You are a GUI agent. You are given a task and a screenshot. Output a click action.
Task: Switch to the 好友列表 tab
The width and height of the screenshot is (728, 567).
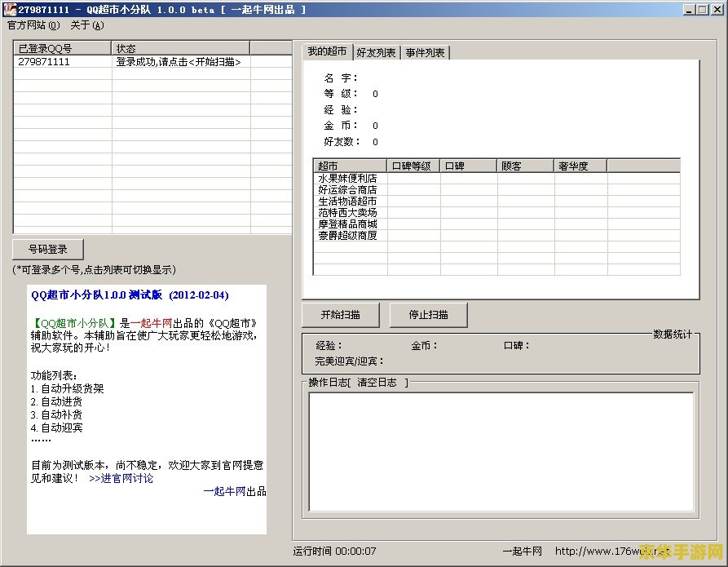pos(376,52)
